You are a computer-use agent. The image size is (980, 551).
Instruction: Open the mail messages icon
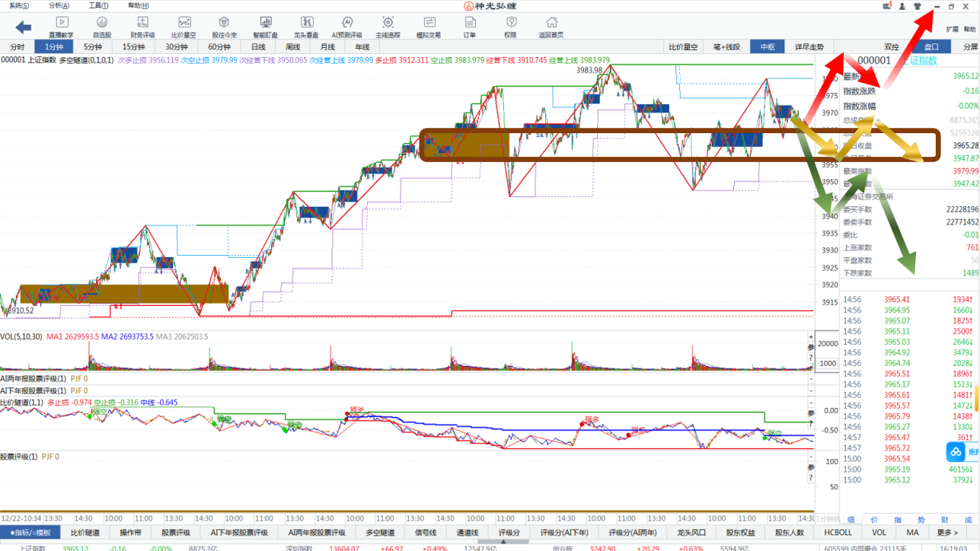tap(887, 6)
